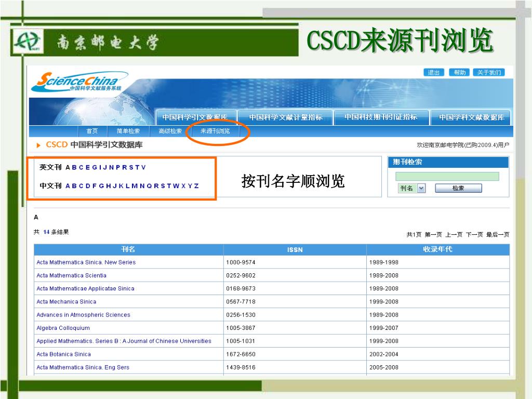Viewport: 532px width, 399px height.
Task: Select coverage years 2005-2008
Action: click(384, 367)
